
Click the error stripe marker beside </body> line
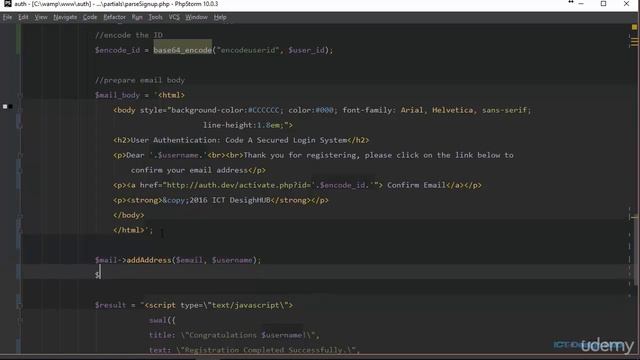click(x=634, y=217)
